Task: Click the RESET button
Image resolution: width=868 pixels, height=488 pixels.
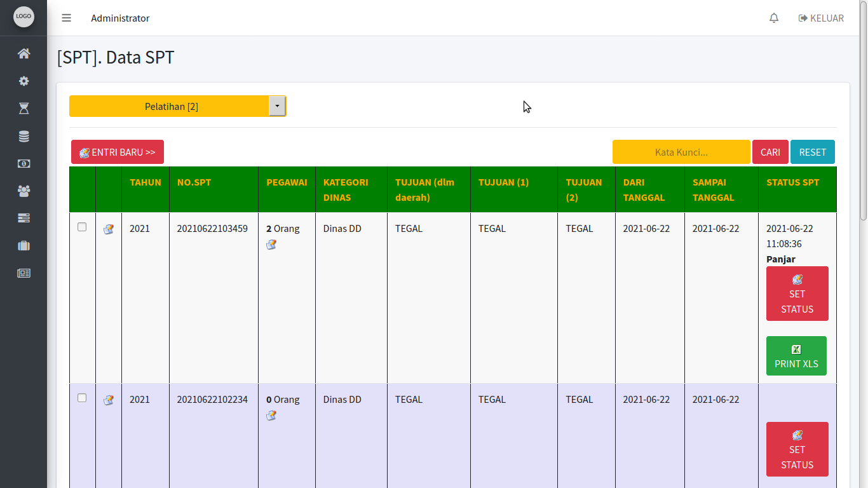Action: [813, 152]
